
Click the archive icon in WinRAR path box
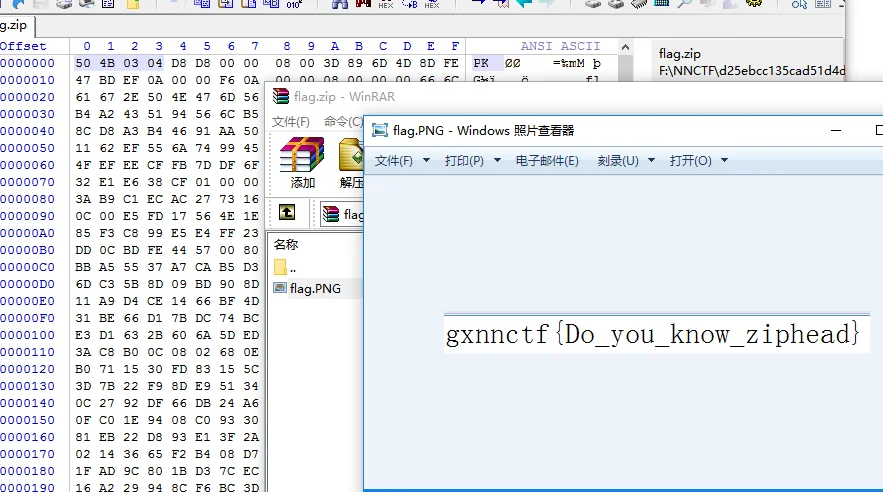[331, 214]
